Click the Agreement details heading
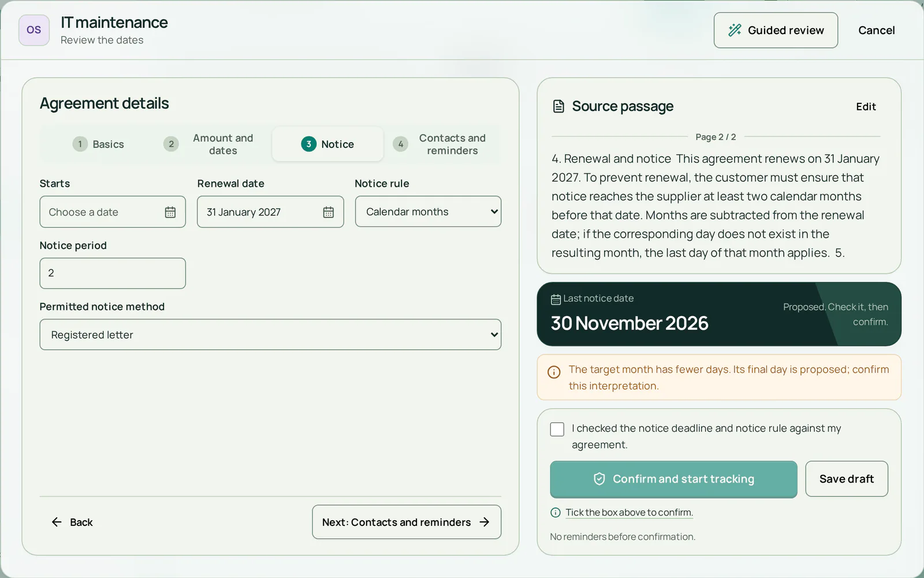 coord(104,103)
